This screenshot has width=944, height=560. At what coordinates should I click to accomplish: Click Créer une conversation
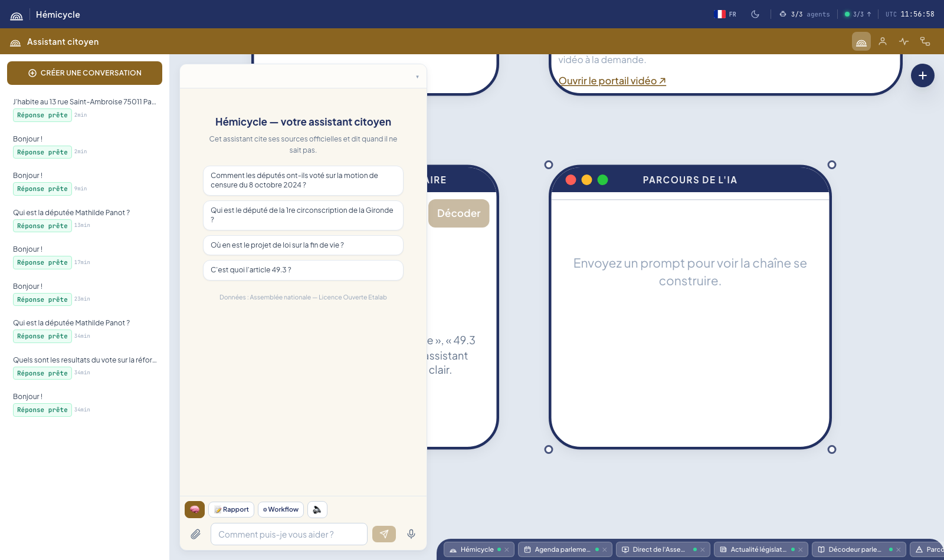84,73
